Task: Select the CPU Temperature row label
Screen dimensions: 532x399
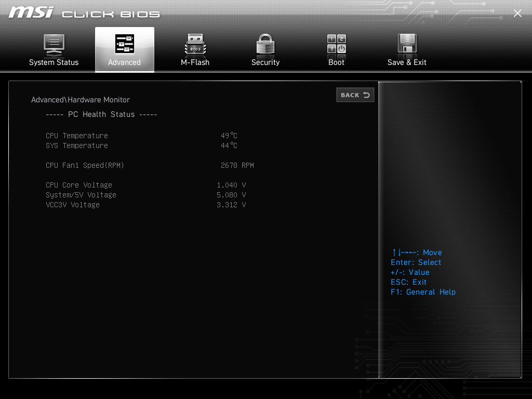Action: click(77, 136)
